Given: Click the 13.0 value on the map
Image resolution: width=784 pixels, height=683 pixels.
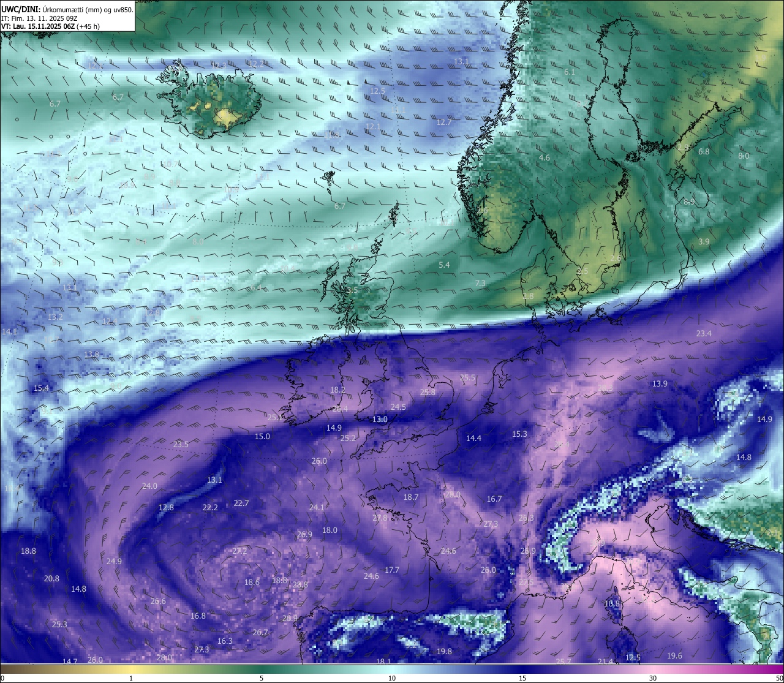Looking at the screenshot, I should coord(380,420).
